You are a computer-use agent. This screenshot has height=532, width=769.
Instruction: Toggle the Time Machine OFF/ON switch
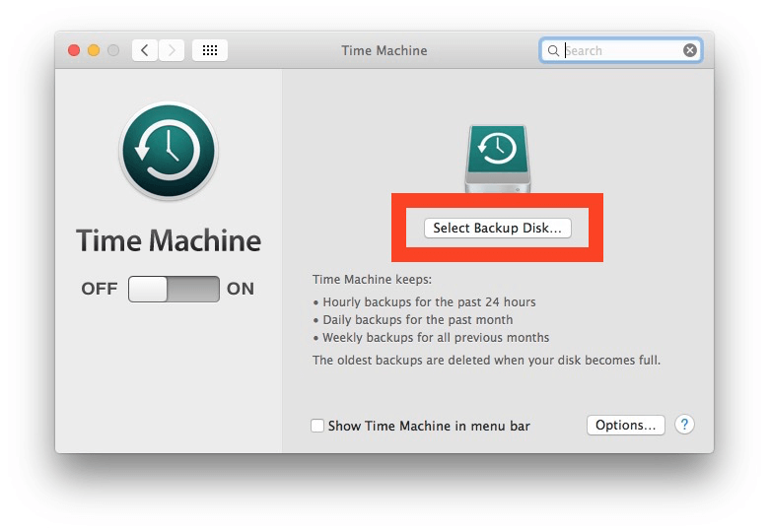click(x=174, y=289)
